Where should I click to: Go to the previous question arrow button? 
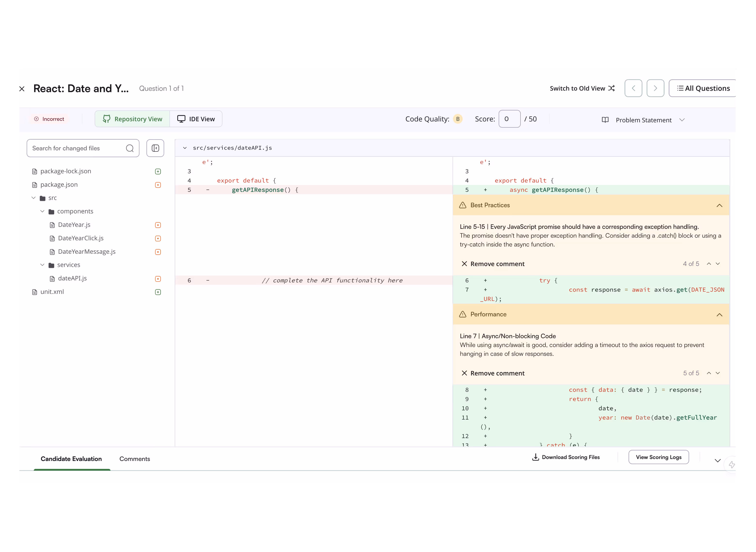(633, 88)
